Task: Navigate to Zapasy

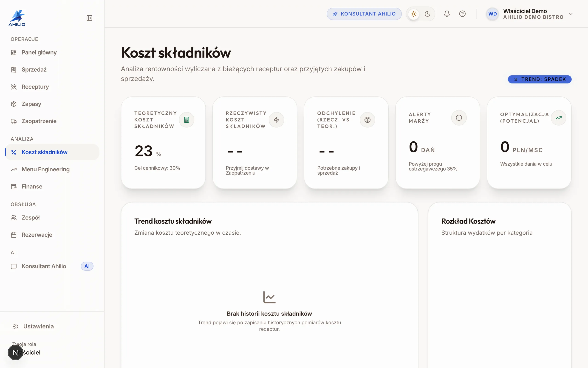Action: [x=52, y=104]
